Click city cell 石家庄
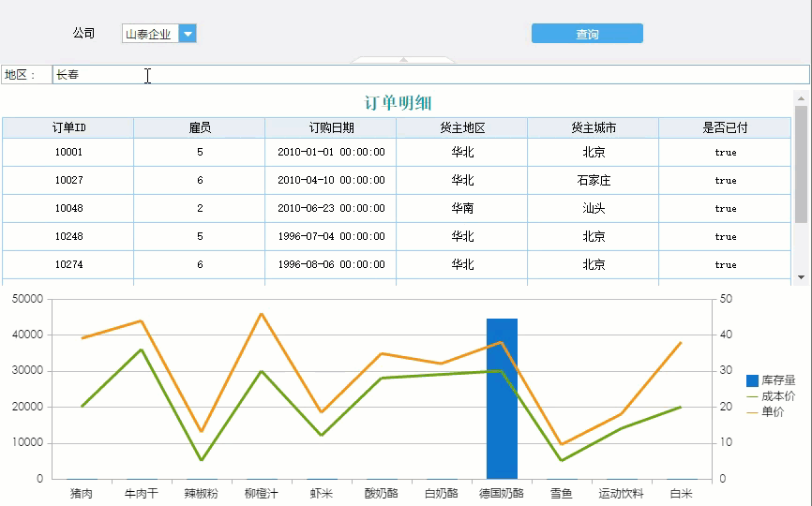This screenshot has height=506, width=812. tap(594, 180)
